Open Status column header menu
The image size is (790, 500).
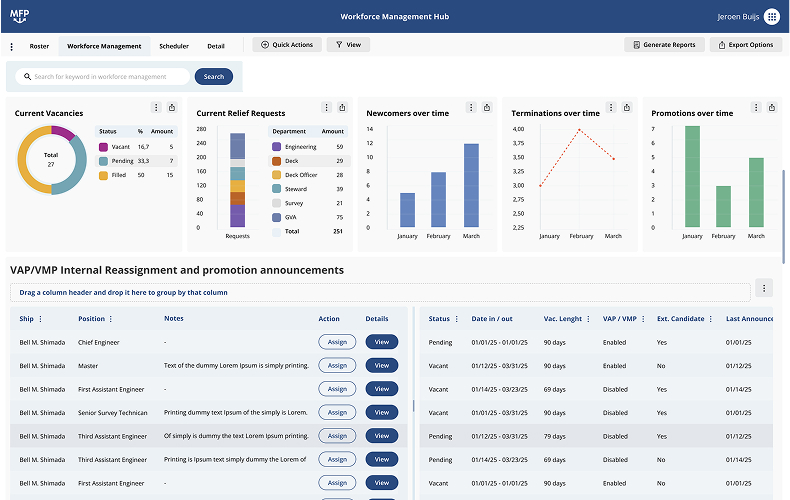point(457,319)
